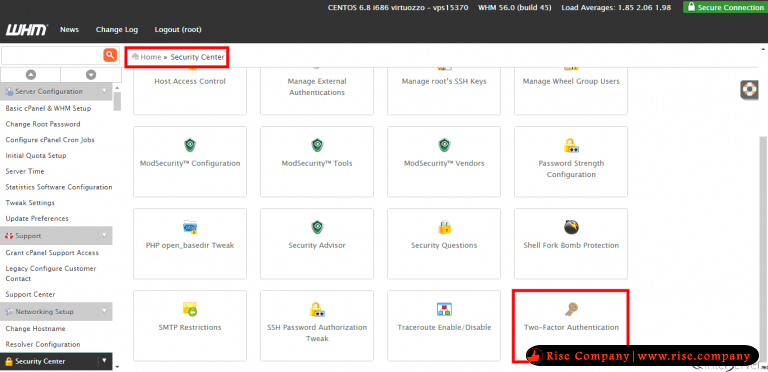Open Initial Quota Setup

36,156
